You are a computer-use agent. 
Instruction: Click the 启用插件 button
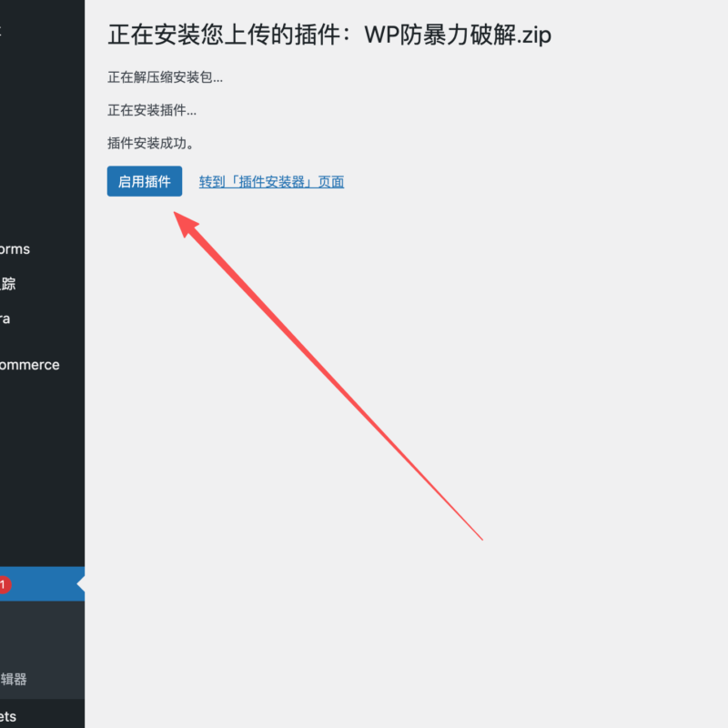tap(144, 181)
